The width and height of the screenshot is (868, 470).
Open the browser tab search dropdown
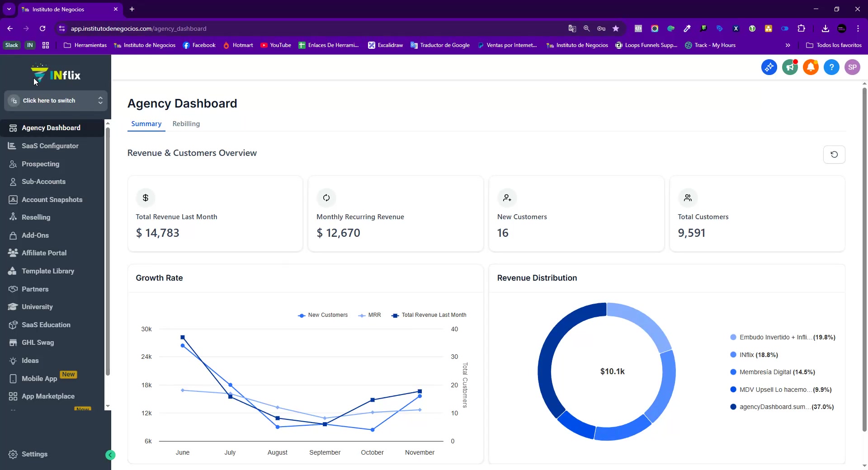click(9, 9)
